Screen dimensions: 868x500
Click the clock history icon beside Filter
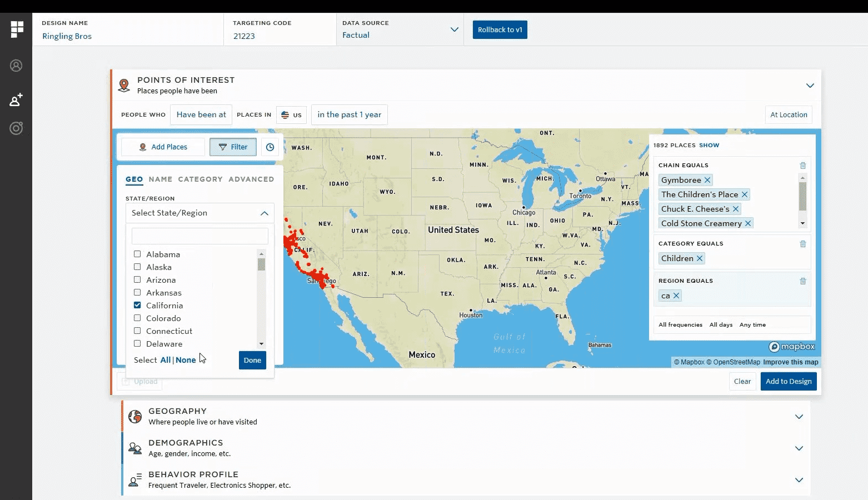pyautogui.click(x=270, y=147)
